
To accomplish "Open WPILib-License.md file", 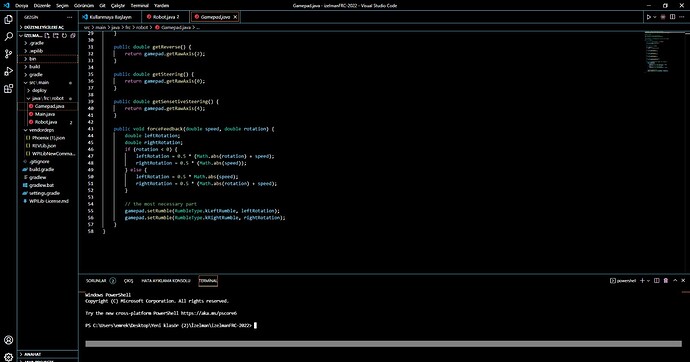I will tap(48, 201).
